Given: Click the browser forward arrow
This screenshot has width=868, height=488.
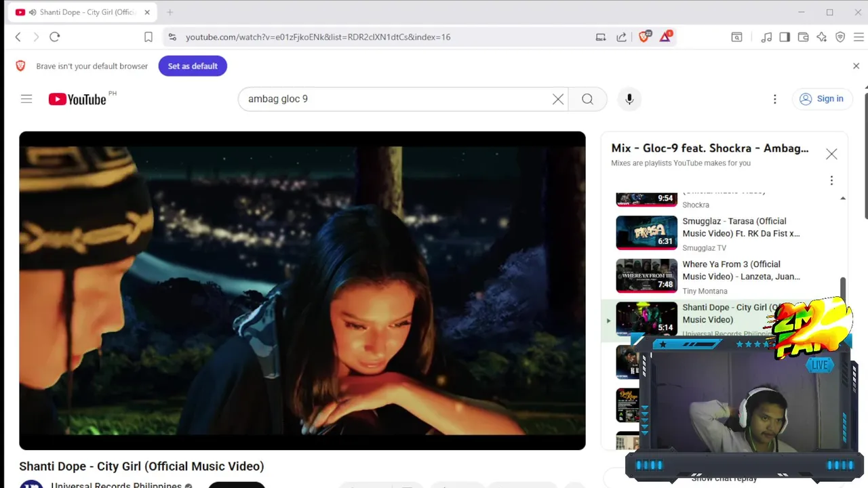Looking at the screenshot, I should point(37,37).
